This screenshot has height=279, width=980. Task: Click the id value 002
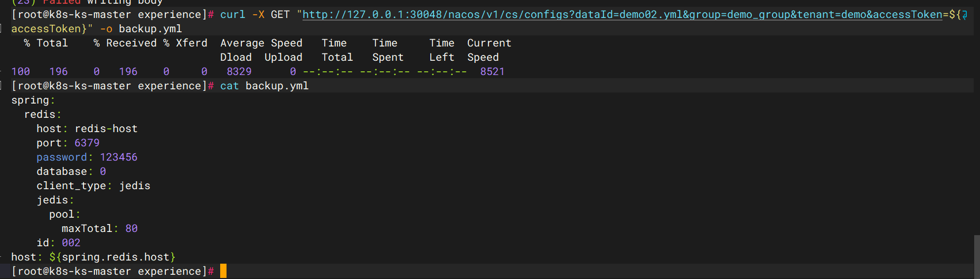click(x=71, y=243)
